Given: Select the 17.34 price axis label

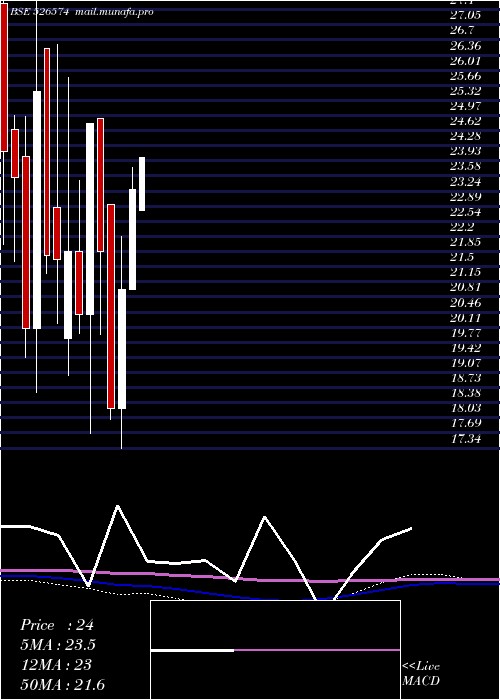Looking at the screenshot, I should [466, 439].
